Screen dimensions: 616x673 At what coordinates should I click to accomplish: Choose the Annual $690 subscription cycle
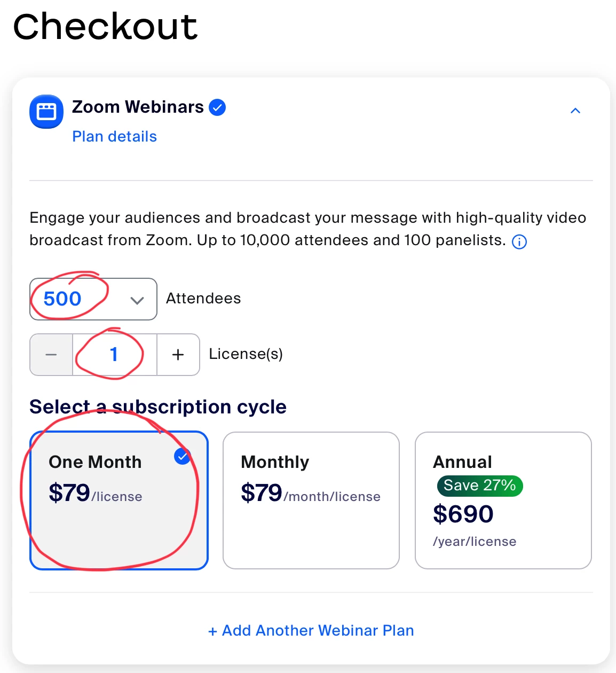tap(503, 500)
